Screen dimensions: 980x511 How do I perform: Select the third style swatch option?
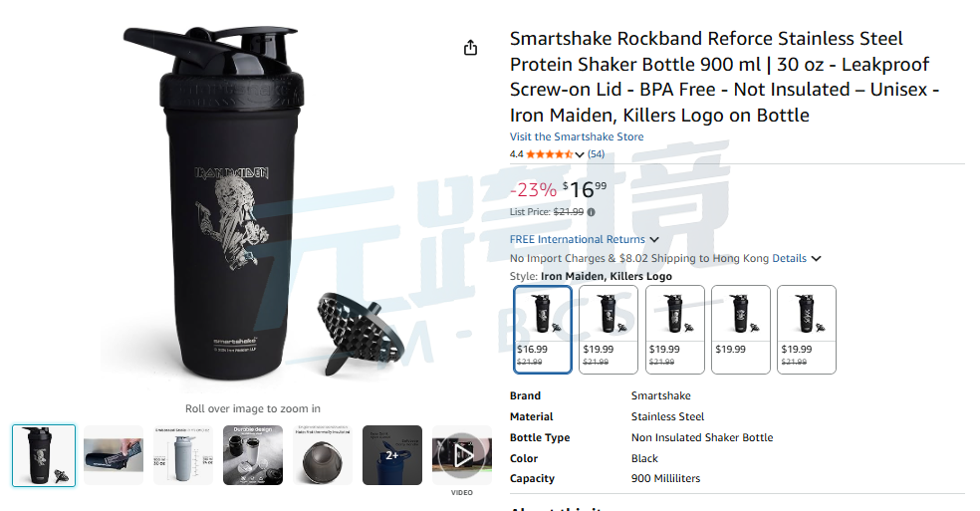674,330
